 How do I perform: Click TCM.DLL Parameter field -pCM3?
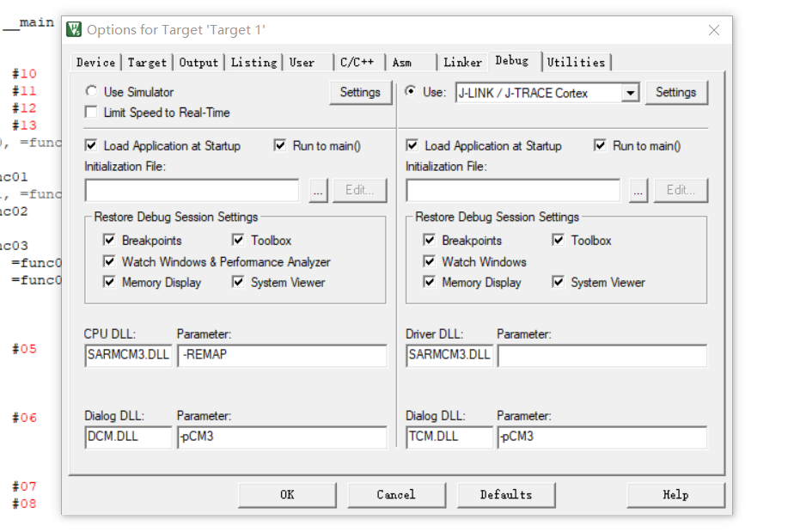[602, 437]
